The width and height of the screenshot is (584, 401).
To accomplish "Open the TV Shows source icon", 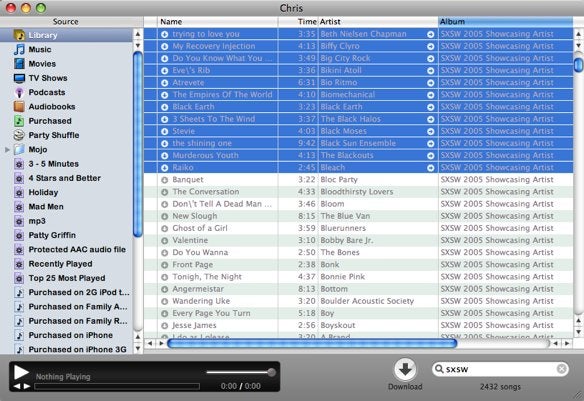I will pyautogui.click(x=19, y=78).
